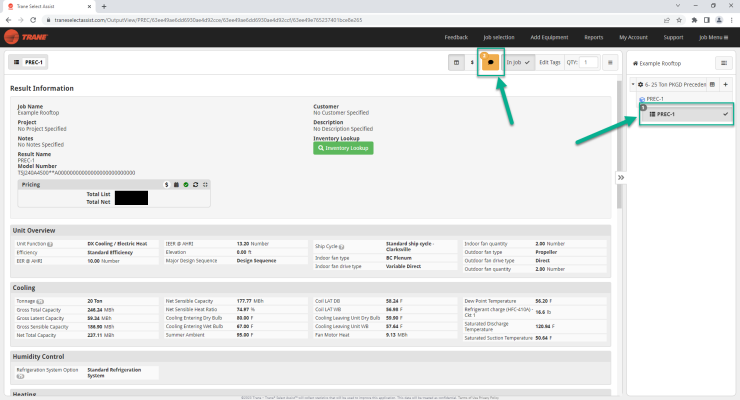Click the Propeller outdoor fan type value
This screenshot has height=400, width=740.
[x=546, y=252]
